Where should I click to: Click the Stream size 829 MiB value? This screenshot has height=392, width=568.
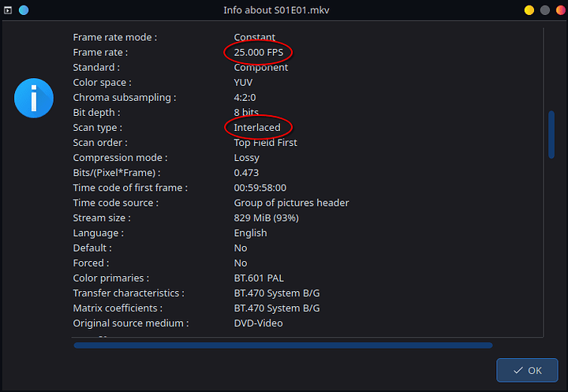tap(266, 218)
